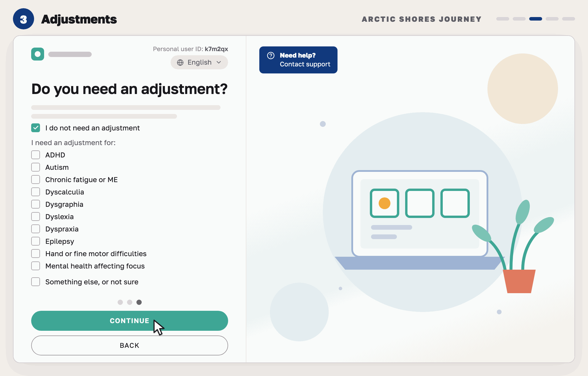Tick the Epilepsy checkbox
Viewport: 588px width, 376px height.
point(36,241)
